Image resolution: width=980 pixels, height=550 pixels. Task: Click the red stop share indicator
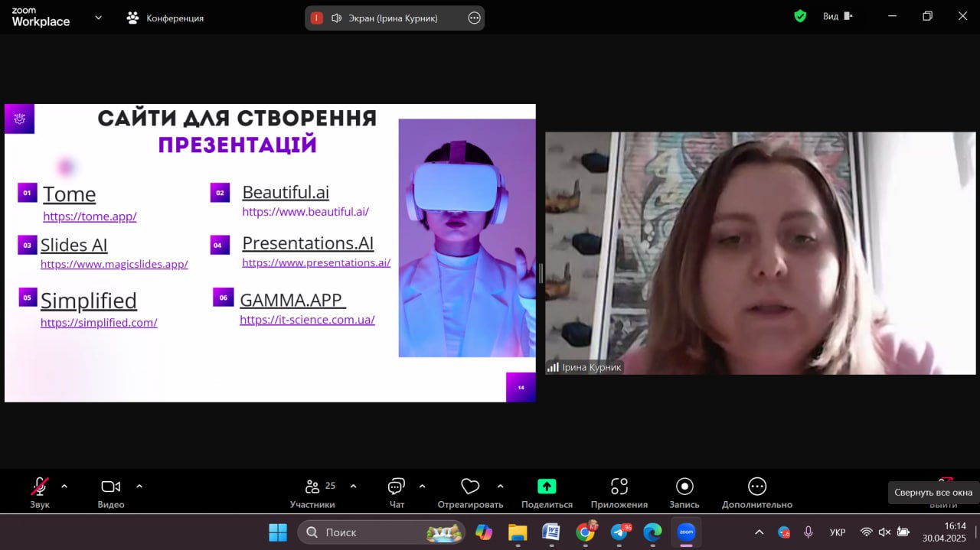click(316, 18)
